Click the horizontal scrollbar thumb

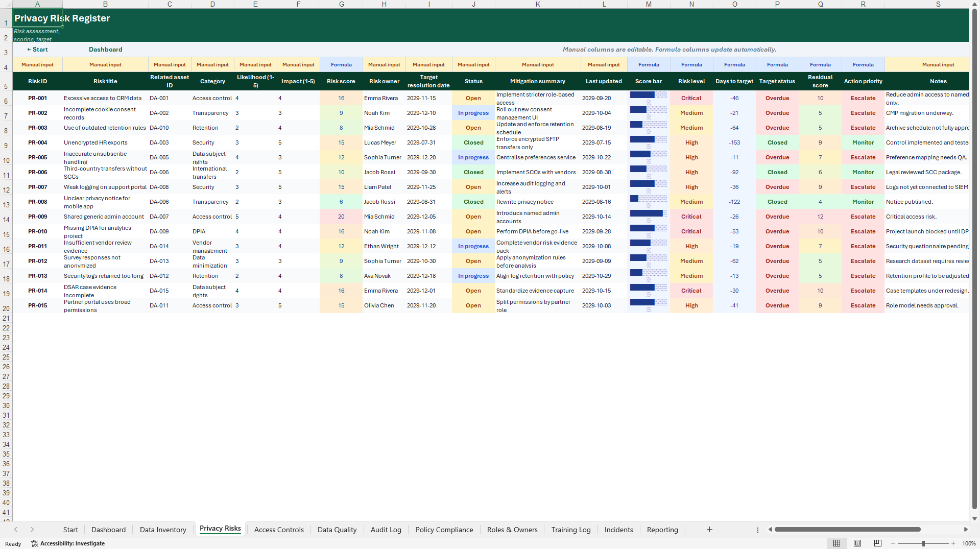847,530
